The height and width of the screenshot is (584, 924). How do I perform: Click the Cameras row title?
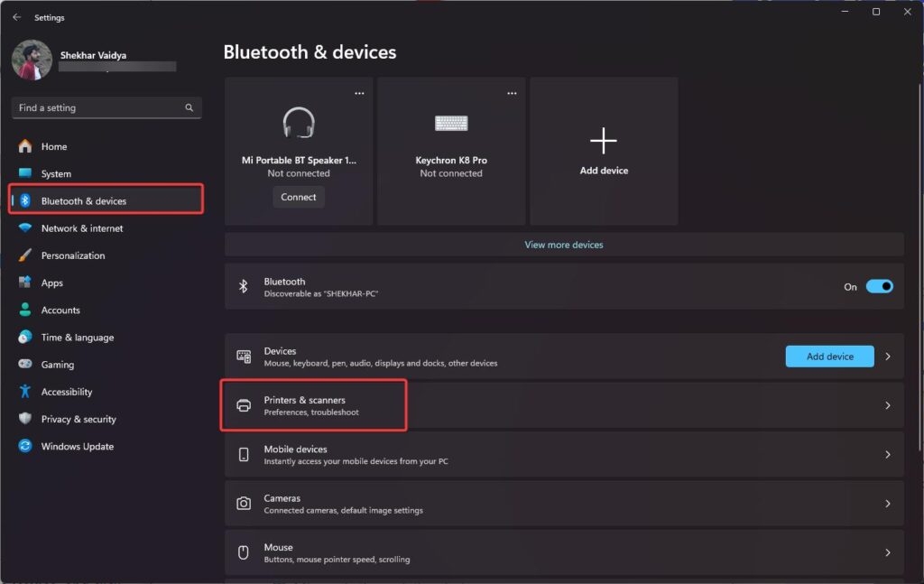[282, 498]
